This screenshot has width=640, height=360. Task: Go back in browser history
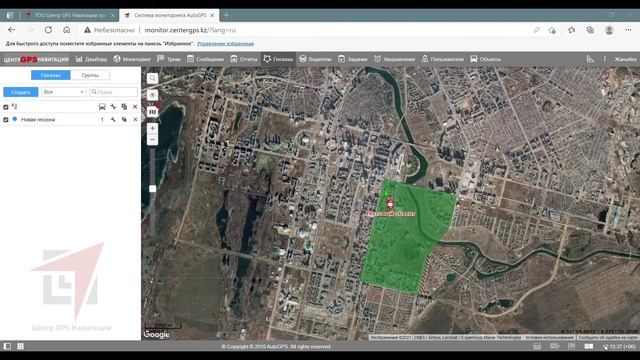coord(11,30)
